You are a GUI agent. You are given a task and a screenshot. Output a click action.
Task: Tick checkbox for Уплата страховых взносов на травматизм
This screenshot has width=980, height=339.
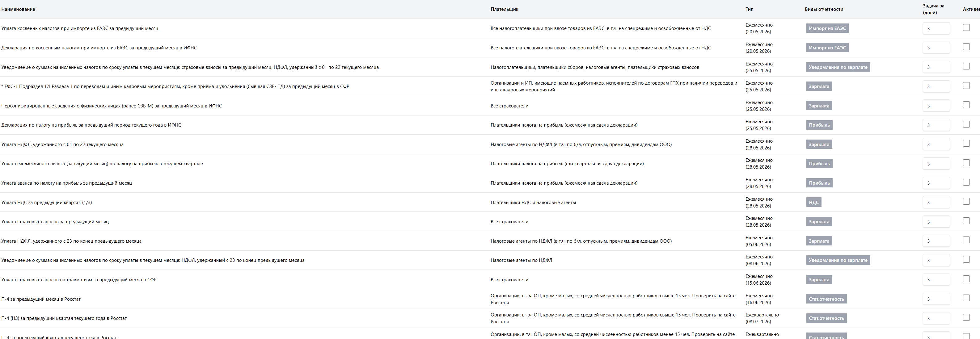coord(966,279)
